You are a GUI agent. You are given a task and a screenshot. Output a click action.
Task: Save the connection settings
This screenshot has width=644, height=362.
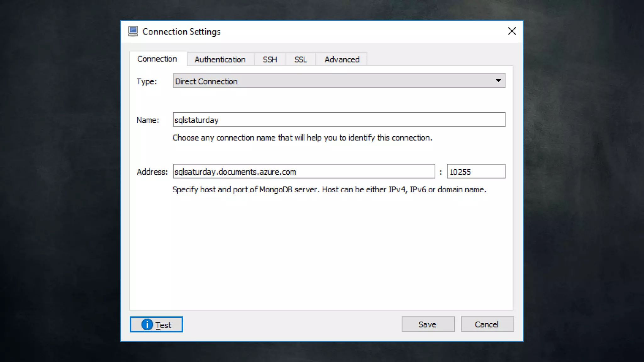click(428, 324)
